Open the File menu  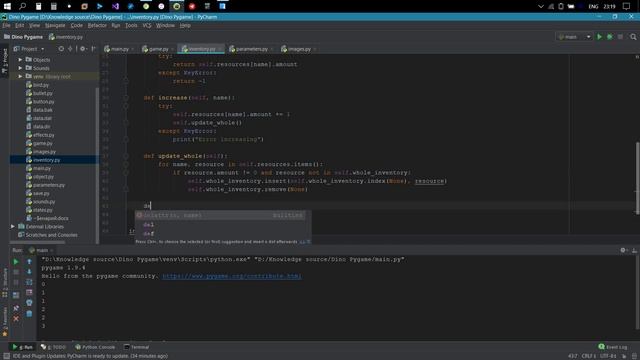pyautogui.click(x=7, y=25)
